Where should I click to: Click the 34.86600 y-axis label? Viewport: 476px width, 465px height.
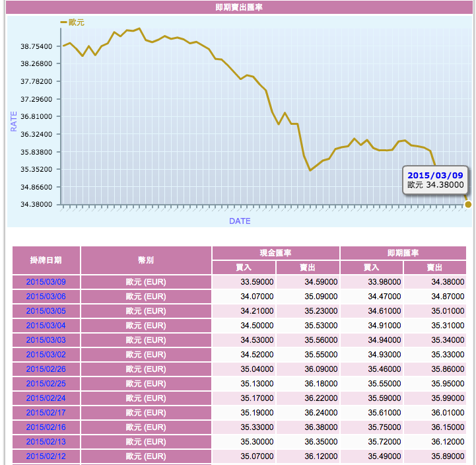tap(36, 187)
